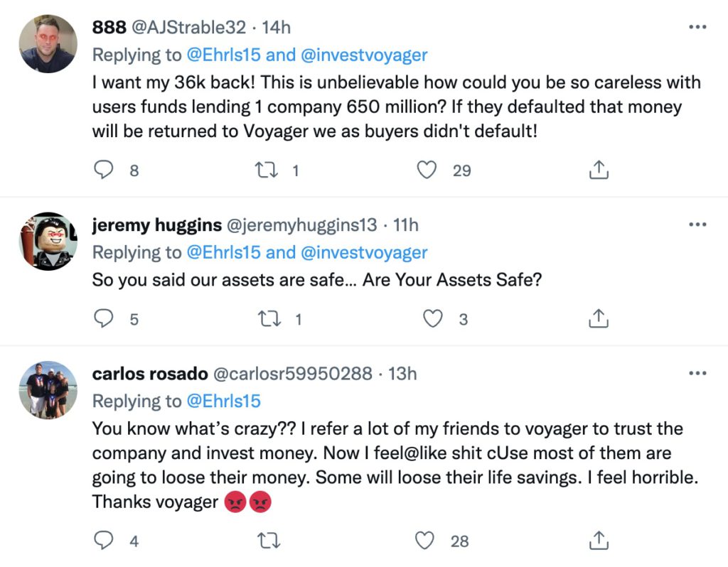Open @investvoyager mention in first tweet
Image resolution: width=728 pixels, height=567 pixels.
tap(365, 55)
